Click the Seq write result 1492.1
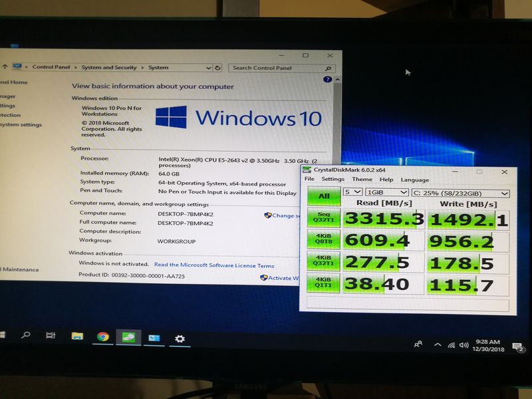The image size is (532, 399). coord(469,220)
